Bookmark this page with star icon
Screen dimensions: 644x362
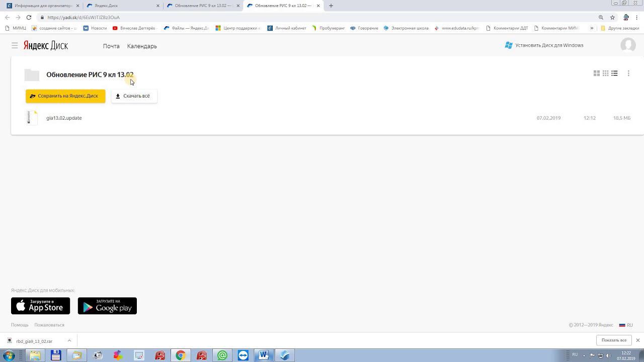[612, 17]
